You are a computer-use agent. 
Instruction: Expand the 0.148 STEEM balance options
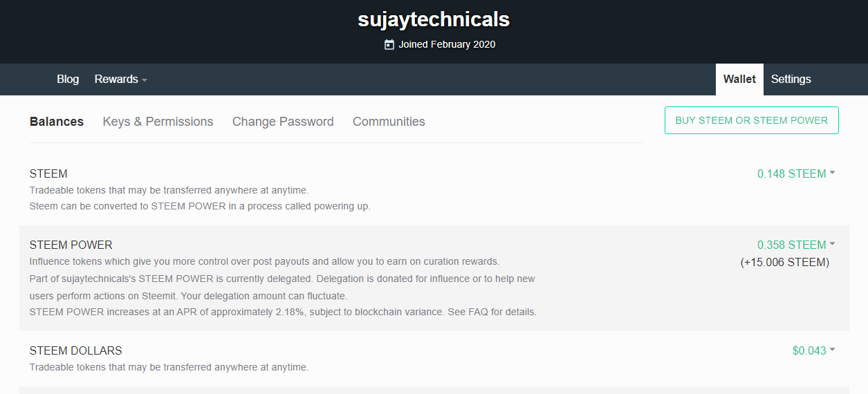[796, 173]
